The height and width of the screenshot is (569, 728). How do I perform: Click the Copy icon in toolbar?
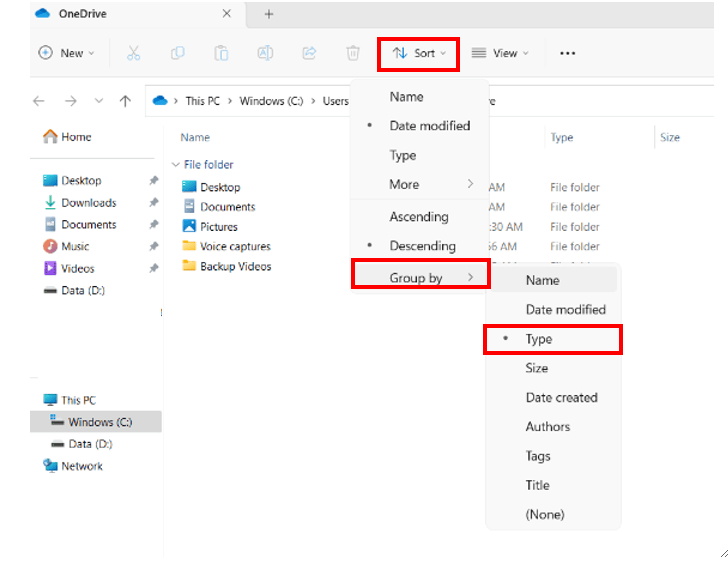(x=177, y=53)
